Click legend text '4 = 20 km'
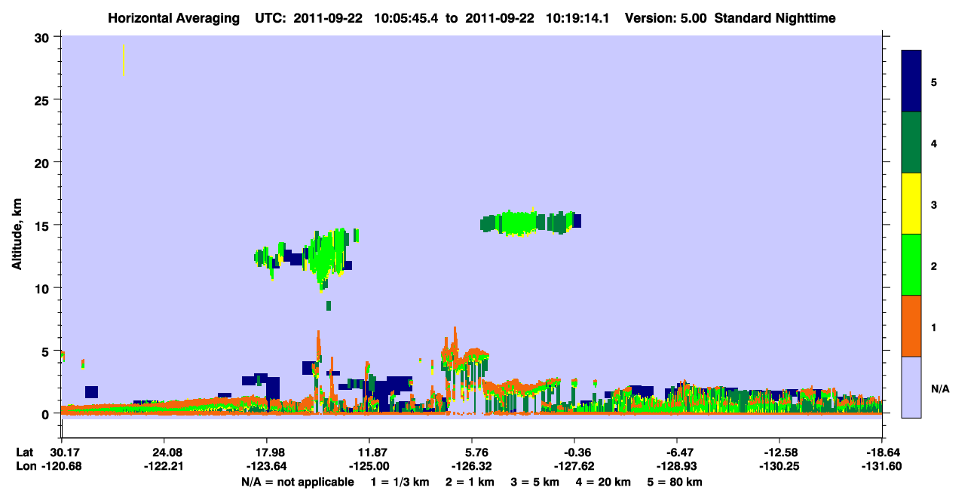The width and height of the screenshot is (980, 503). (x=603, y=482)
